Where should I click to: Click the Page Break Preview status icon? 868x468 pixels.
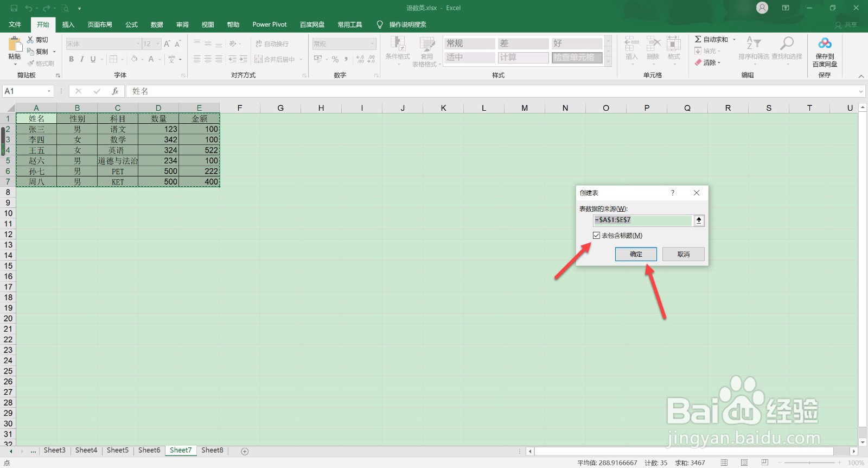point(765,463)
